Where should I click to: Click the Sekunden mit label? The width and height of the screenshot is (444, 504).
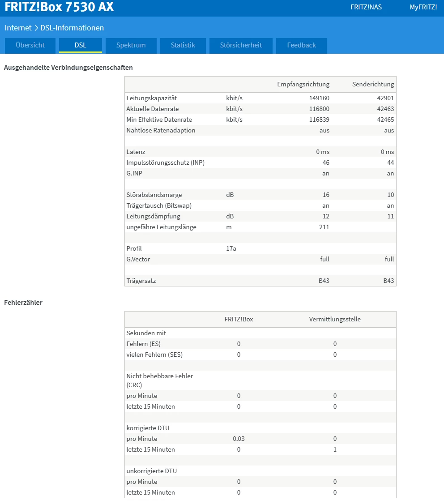coord(146,333)
